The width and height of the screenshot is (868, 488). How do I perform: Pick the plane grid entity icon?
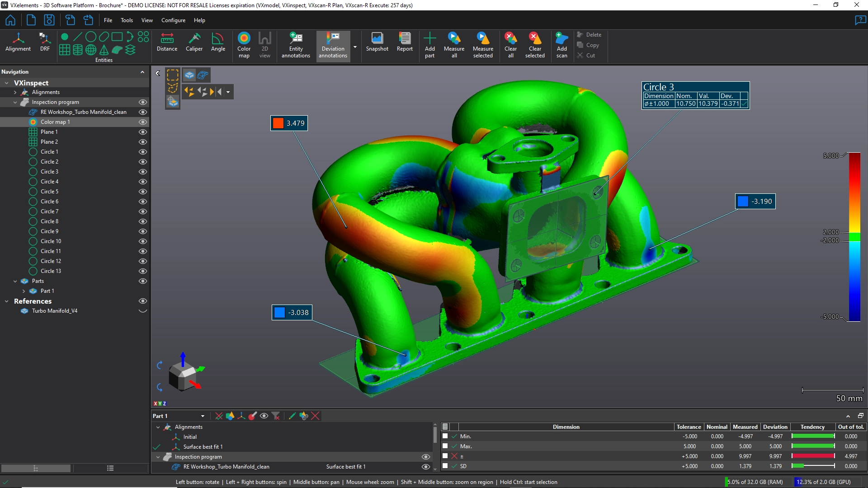point(65,50)
